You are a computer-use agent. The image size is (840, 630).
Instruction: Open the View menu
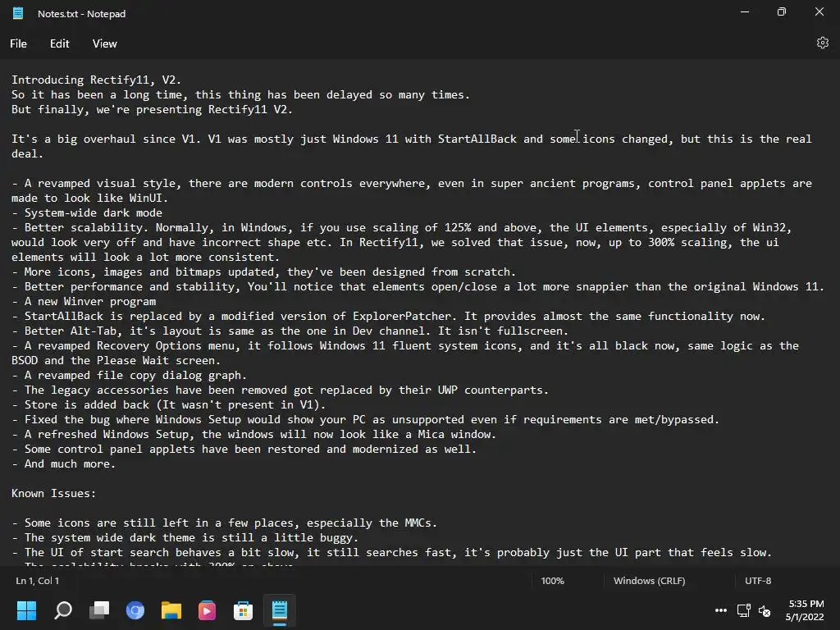click(x=104, y=44)
